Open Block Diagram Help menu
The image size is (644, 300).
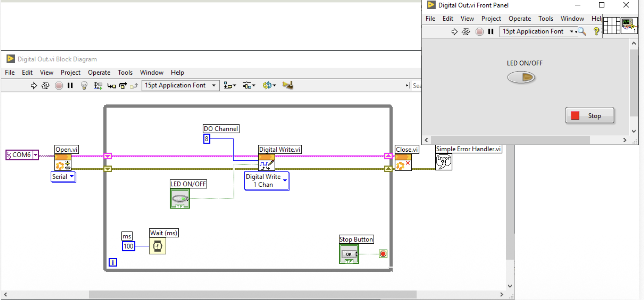tap(177, 72)
